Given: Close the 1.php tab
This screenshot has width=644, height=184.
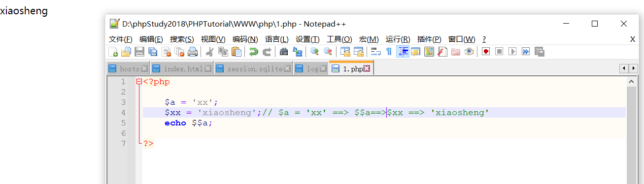Looking at the screenshot, I should [x=367, y=69].
